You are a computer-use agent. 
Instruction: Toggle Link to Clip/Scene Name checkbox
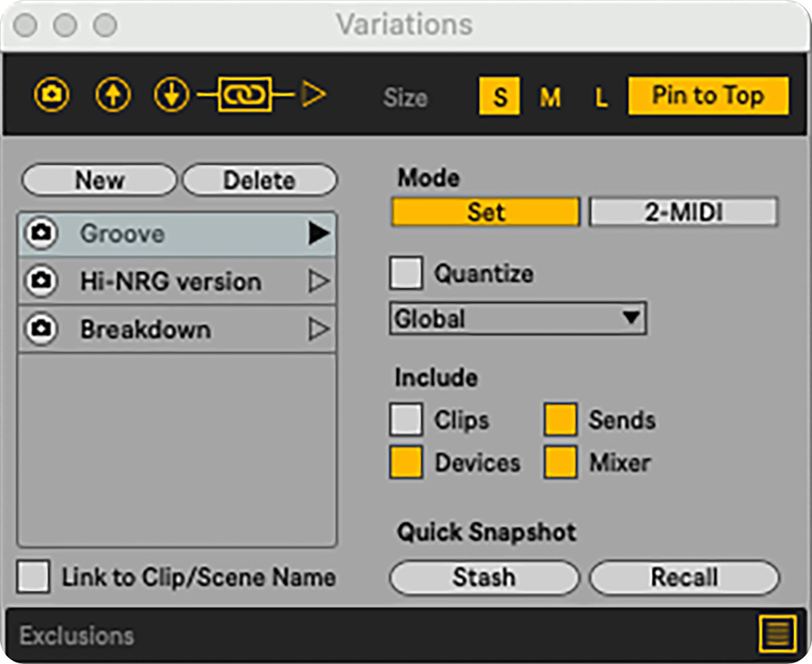tap(34, 577)
